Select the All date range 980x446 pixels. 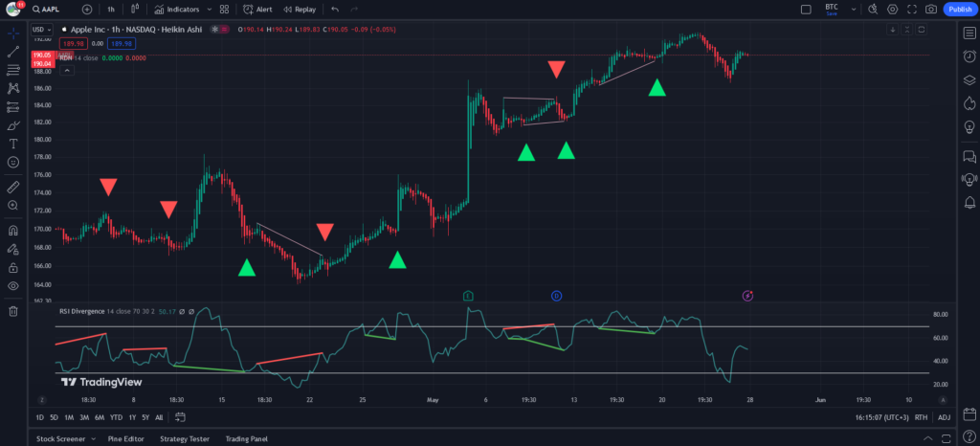pos(159,417)
